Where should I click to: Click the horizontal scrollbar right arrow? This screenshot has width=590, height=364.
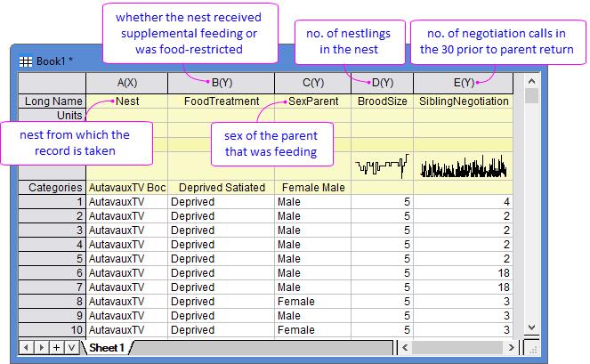511,347
